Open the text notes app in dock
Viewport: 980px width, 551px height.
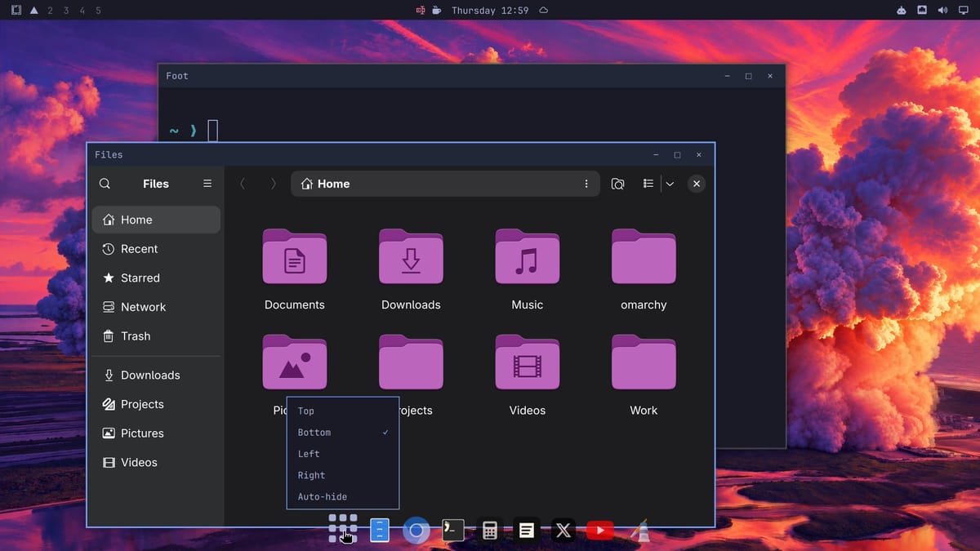(x=527, y=531)
